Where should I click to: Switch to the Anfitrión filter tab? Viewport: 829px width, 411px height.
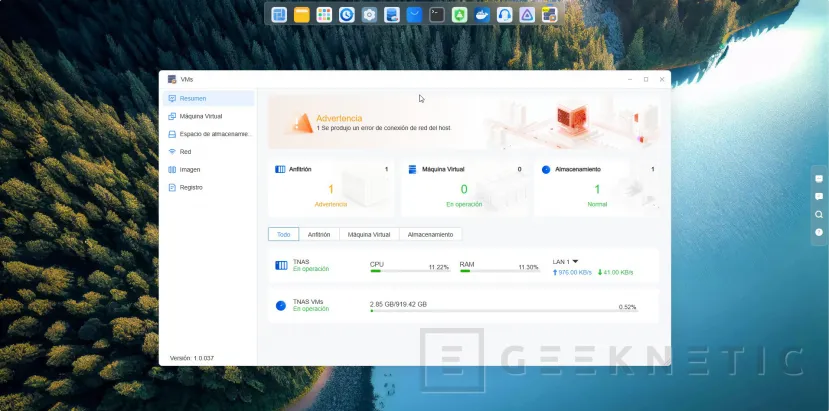(319, 234)
